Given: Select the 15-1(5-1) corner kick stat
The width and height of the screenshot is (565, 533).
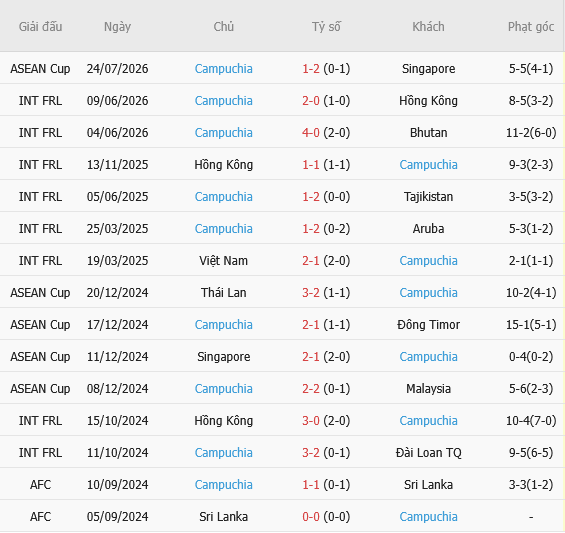Looking at the screenshot, I should (531, 325).
